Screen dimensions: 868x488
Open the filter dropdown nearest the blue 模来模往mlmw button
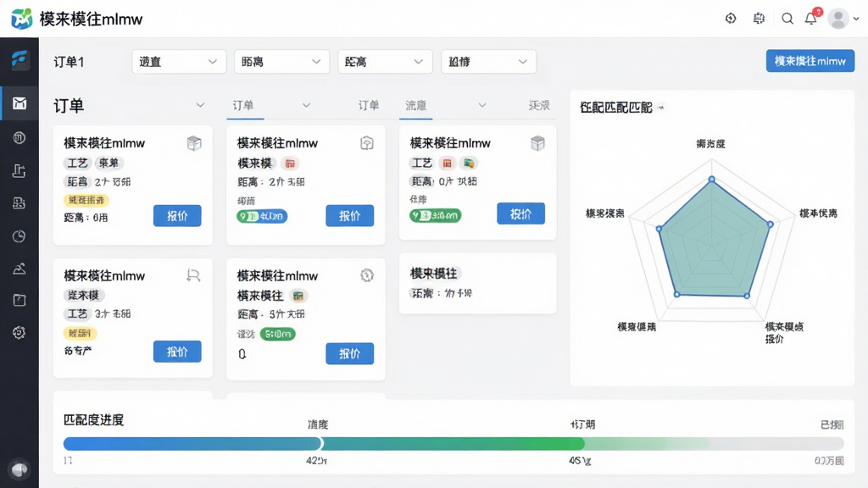tap(488, 61)
